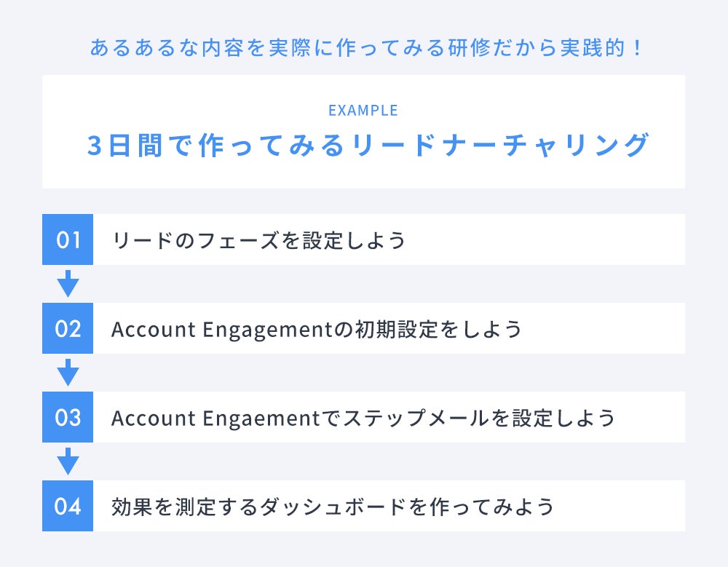728x567 pixels.
Task: Click misspelled 'Account Engaement' in step 03
Action: coord(215,418)
